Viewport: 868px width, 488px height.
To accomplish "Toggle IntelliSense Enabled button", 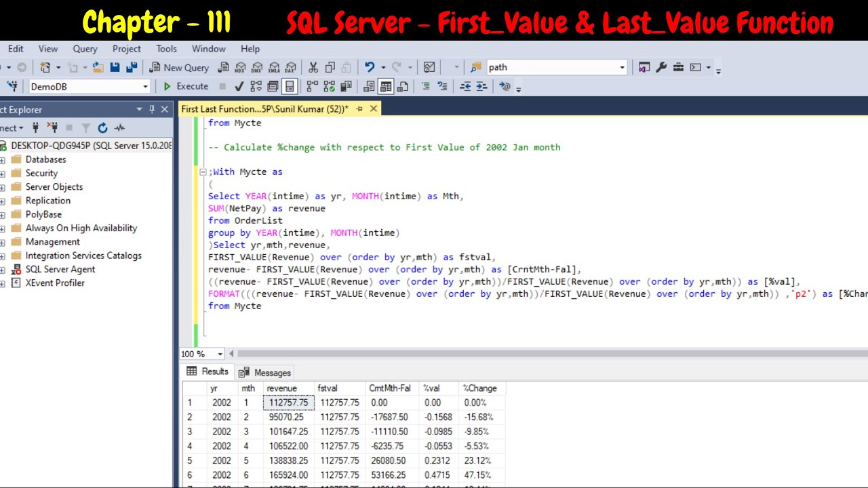I will [x=290, y=86].
